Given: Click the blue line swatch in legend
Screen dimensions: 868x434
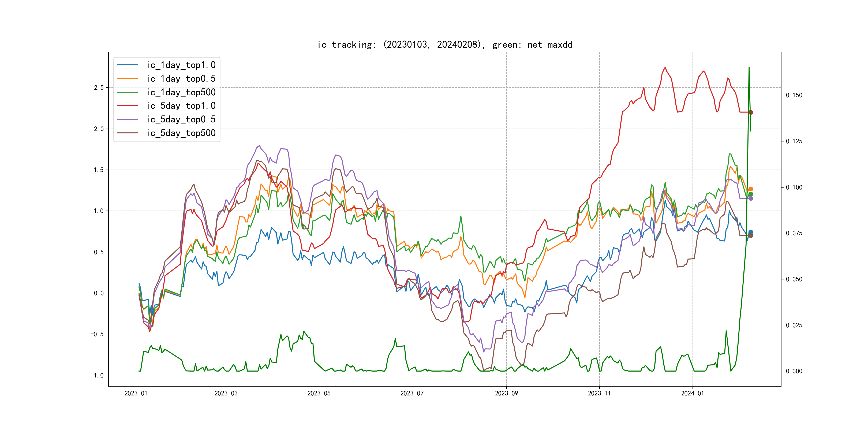Looking at the screenshot, I should pyautogui.click(x=127, y=65).
